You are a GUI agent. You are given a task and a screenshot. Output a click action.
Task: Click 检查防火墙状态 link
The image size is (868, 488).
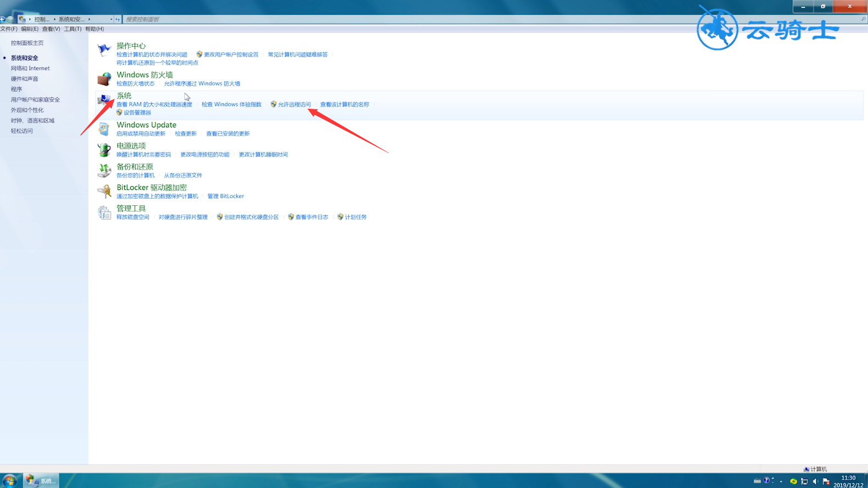(136, 84)
